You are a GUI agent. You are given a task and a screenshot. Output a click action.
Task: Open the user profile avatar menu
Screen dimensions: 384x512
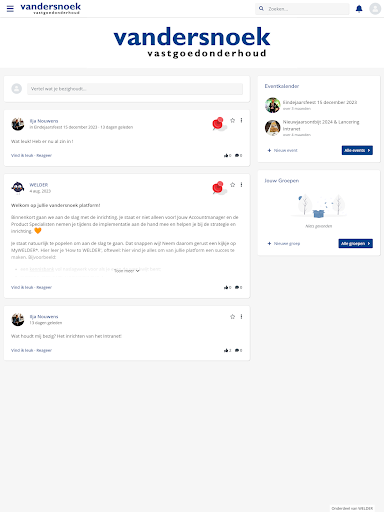pos(375,9)
